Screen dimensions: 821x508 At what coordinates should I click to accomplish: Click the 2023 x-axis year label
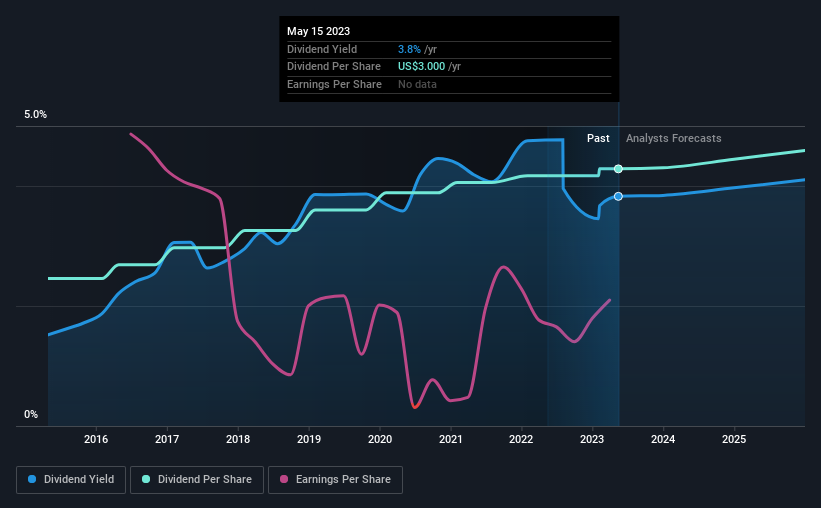click(592, 439)
